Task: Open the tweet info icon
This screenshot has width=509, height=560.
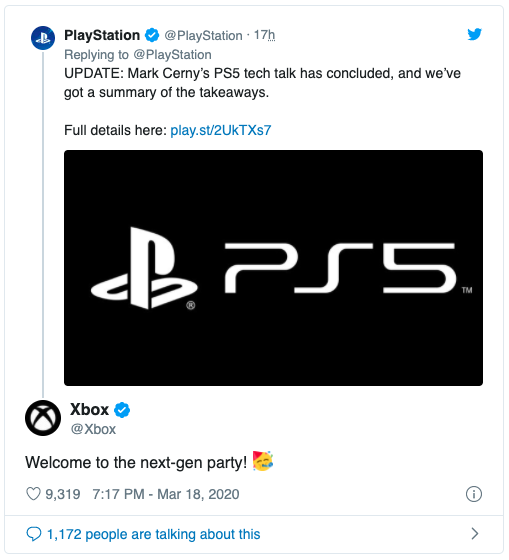Action: 474,494
